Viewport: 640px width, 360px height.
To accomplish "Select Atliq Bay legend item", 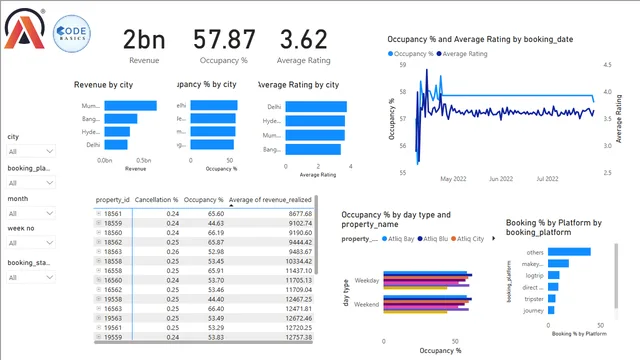I will click(x=398, y=239).
